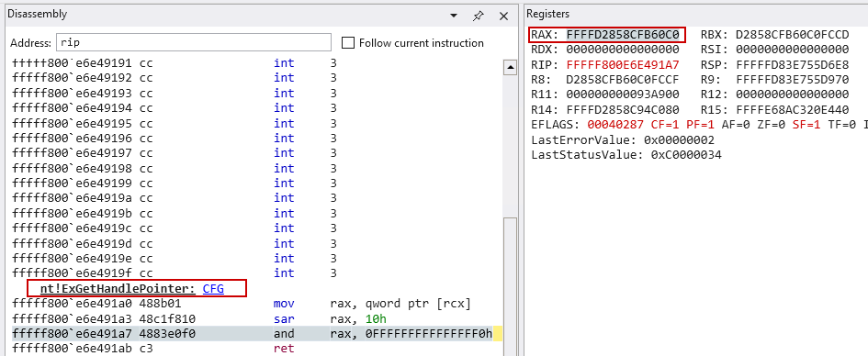Image resolution: width=868 pixels, height=356 pixels.
Task: Open the Disassembly panel dropdown arrow
Action: pyautogui.click(x=454, y=16)
